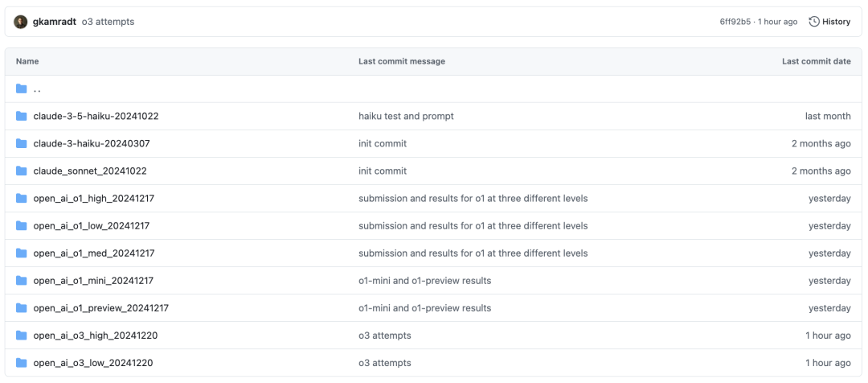Open folder open_ai_o1_mini_20241217
Screen dimensions: 868x383
pos(93,281)
